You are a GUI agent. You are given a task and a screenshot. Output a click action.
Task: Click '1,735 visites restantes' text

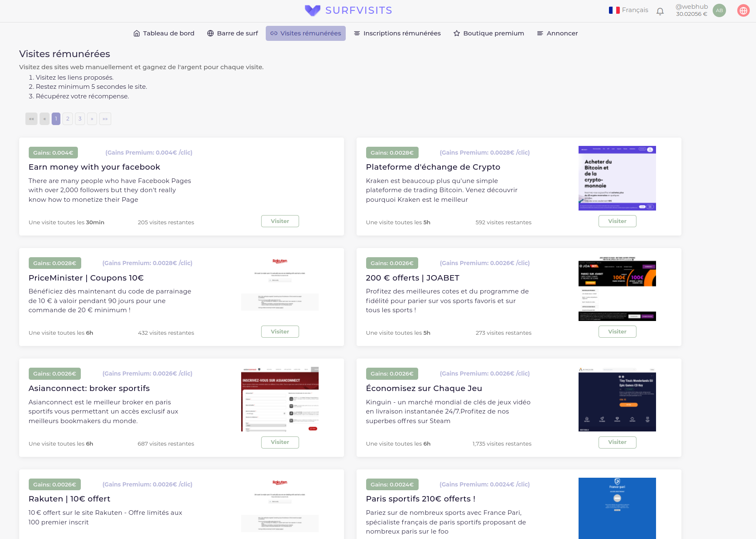click(502, 444)
